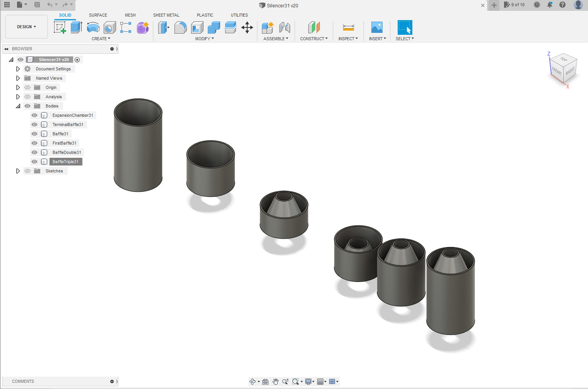Expand the Sketches node
Viewport: 588px width, 389px height.
pos(18,171)
